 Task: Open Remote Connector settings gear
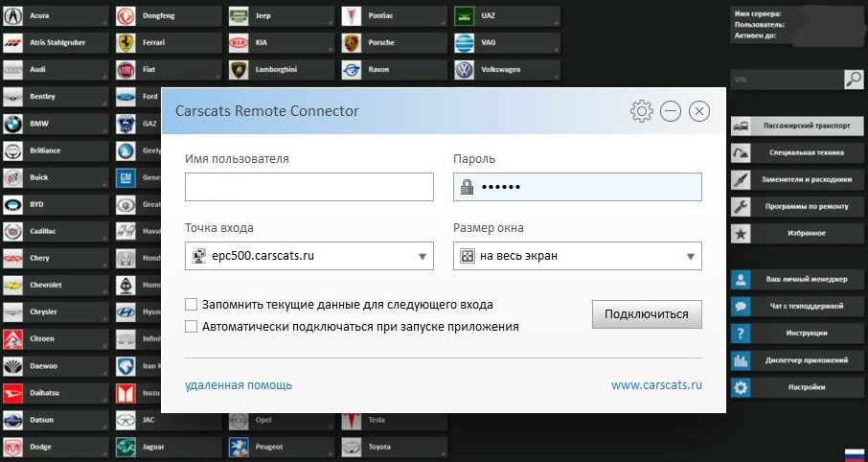pyautogui.click(x=642, y=111)
